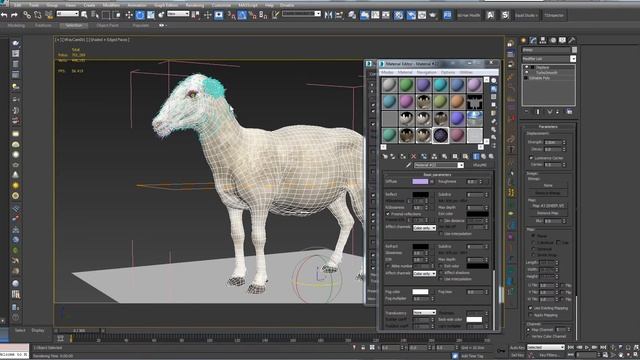Screen dimensions: 640x360
Task: Reset map/material with red X icon
Action: 413,156
